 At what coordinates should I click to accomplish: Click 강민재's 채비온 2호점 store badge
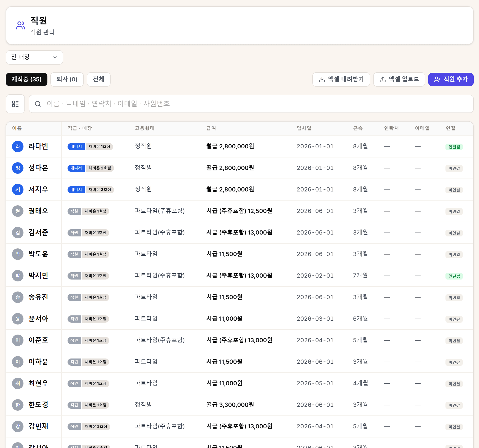click(x=96, y=426)
